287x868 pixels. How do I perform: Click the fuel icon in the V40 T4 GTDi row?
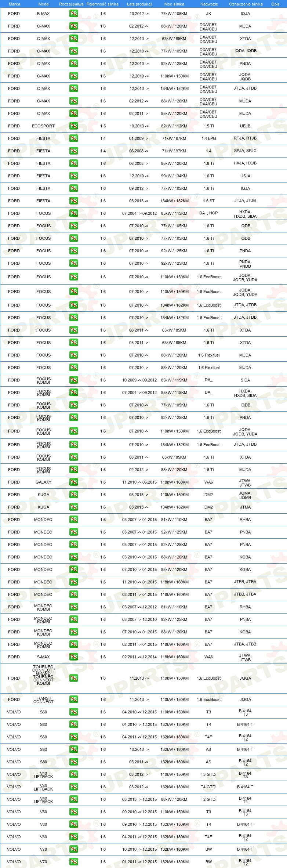(x=74, y=787)
